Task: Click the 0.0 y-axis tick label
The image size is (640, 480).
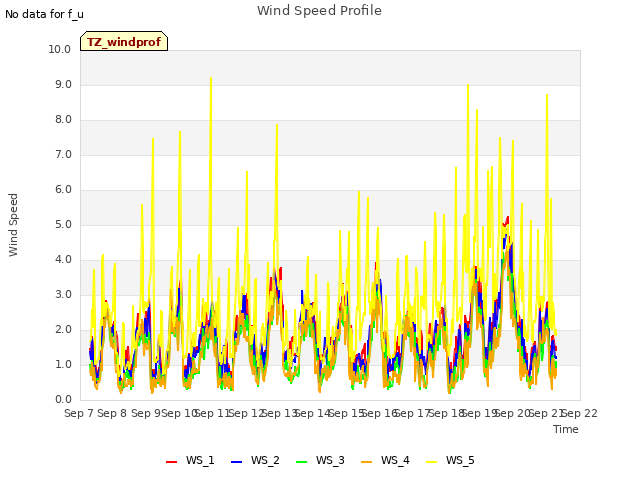Action: 63,400
